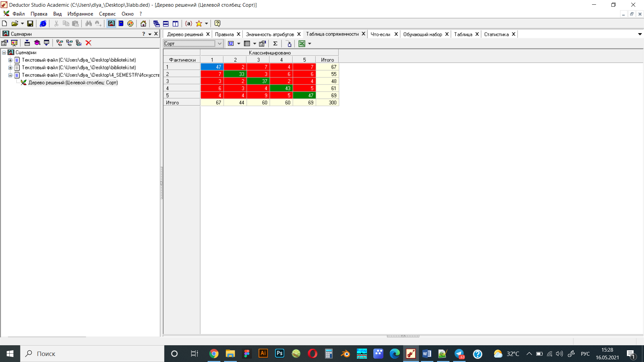Image resolution: width=644 pixels, height=362 pixels.
Task: Switch to the Статистика tab
Action: [x=496, y=34]
